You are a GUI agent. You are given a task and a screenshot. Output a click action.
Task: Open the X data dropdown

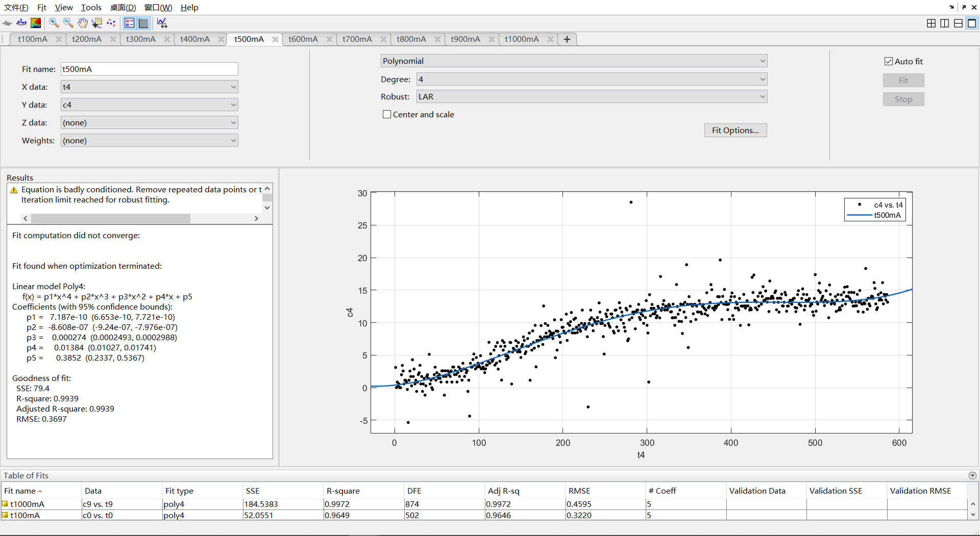(150, 87)
